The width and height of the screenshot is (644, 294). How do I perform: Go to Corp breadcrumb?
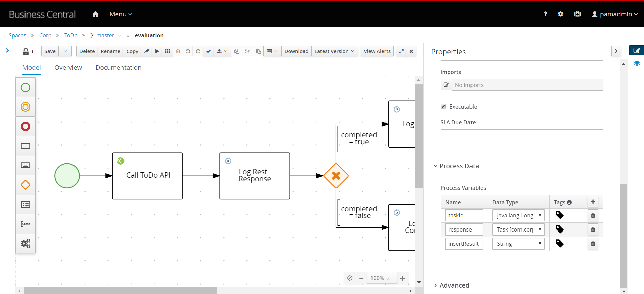(x=45, y=35)
